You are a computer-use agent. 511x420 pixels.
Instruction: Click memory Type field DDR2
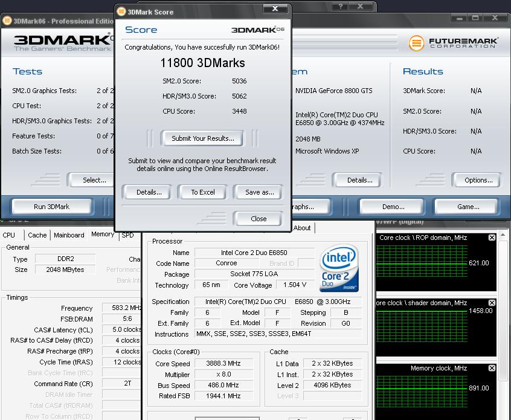click(x=65, y=259)
